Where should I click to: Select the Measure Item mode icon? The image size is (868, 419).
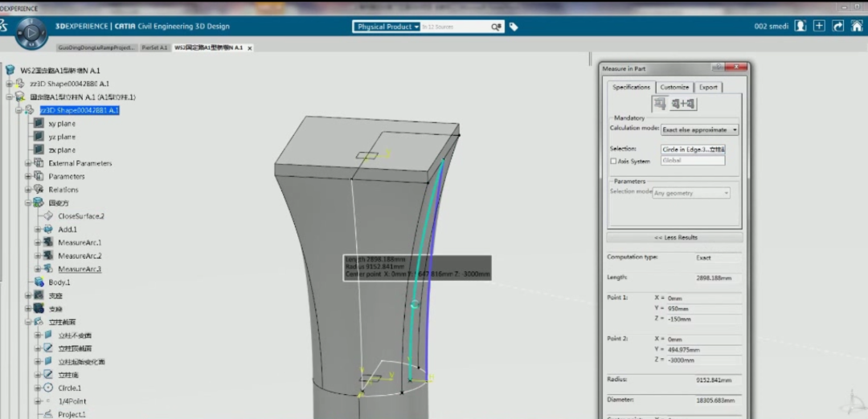click(659, 104)
